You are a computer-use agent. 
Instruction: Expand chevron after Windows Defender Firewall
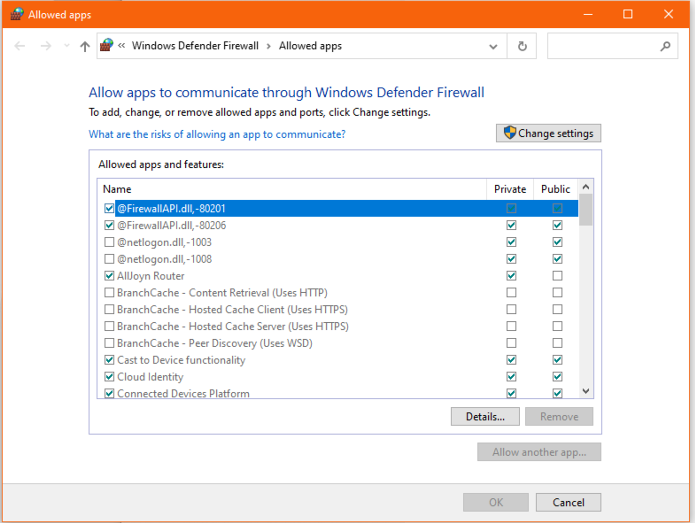click(x=269, y=46)
